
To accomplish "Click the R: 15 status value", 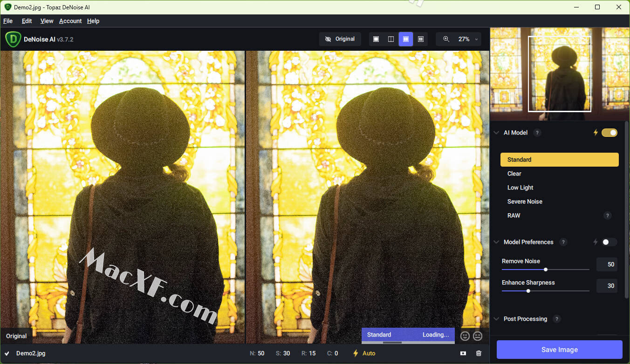I will pos(308,353).
